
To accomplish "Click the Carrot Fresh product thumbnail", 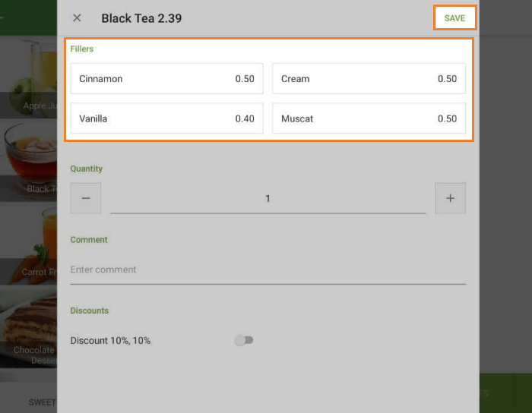I will coord(28,243).
